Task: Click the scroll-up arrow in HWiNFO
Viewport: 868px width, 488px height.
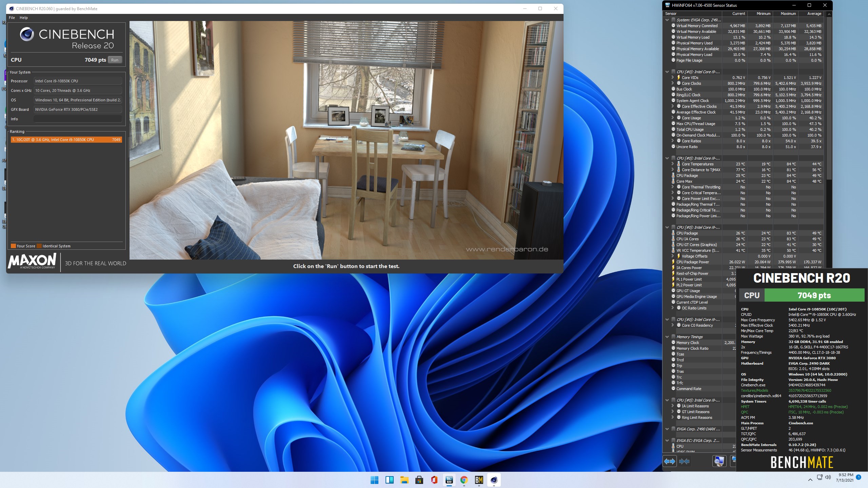Action: pos(829,14)
